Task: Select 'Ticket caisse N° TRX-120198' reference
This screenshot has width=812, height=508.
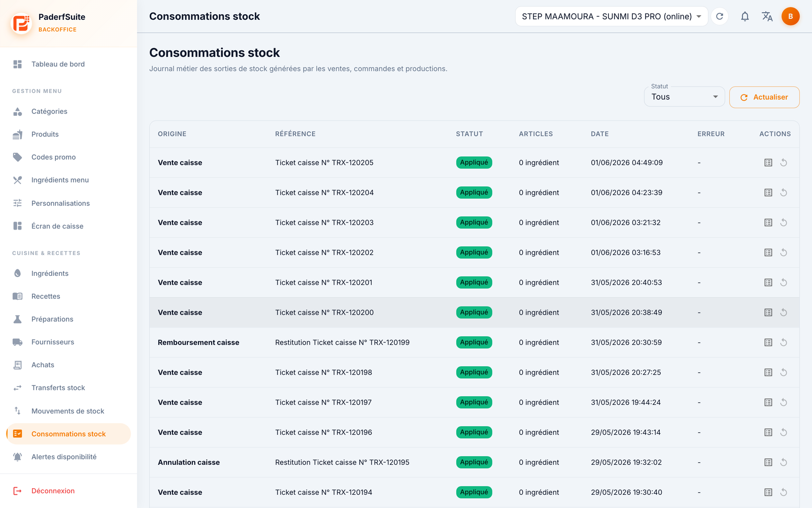Action: tap(324, 372)
